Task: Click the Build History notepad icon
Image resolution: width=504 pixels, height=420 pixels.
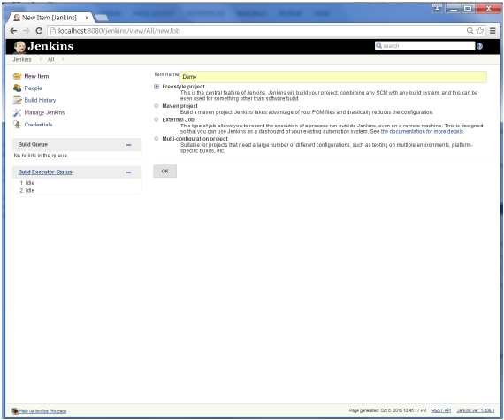Action: point(17,100)
